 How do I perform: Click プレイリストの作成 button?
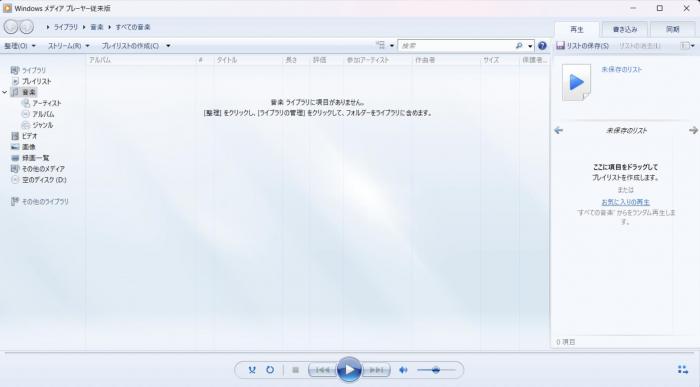coord(130,46)
